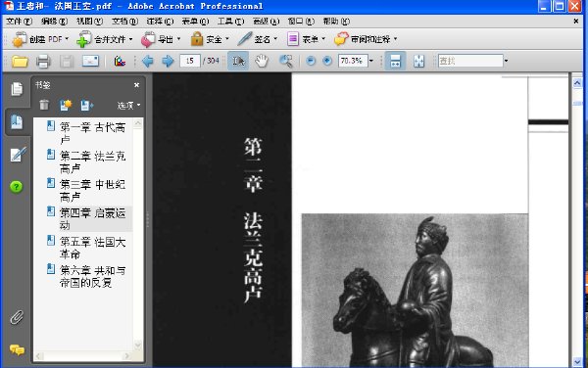Click bookmarks list scroll up arrow
The image size is (588, 368).
coord(137,123)
